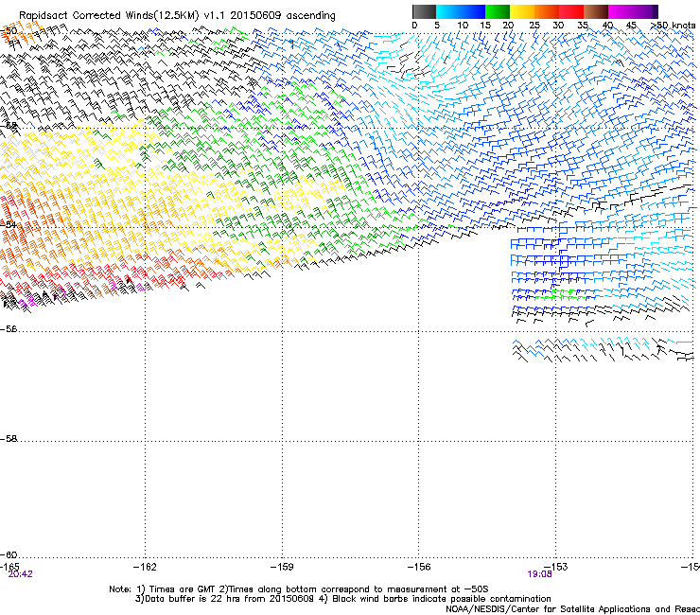The image size is (700, 615).
Task: Click legend tick label '40'
Action: [x=607, y=26]
